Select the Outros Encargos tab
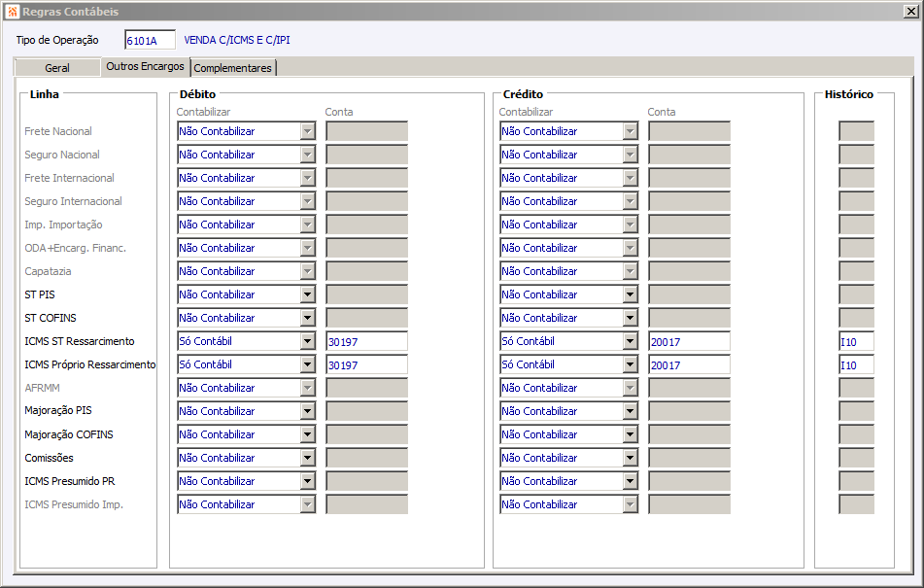The height and width of the screenshot is (588, 924). (x=145, y=67)
